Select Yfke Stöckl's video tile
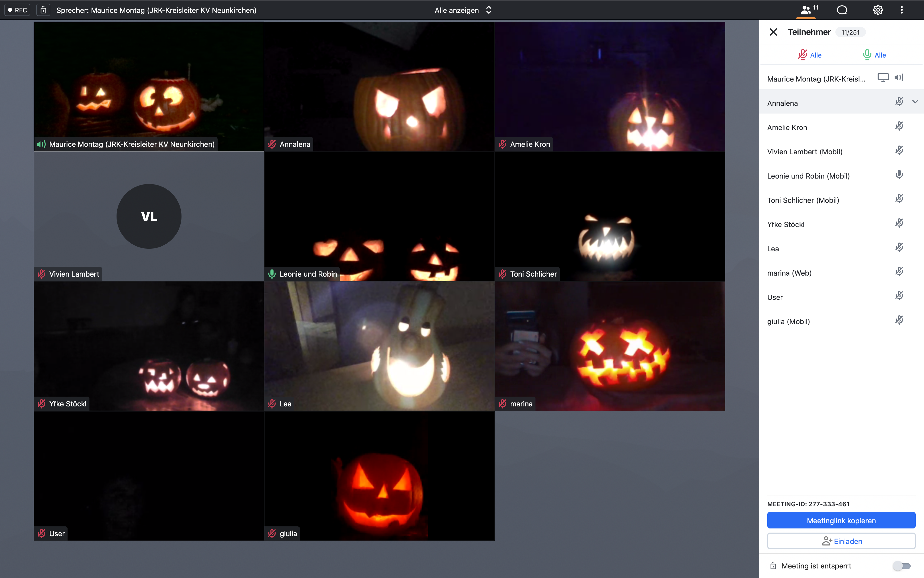The height and width of the screenshot is (578, 924). pos(149,346)
